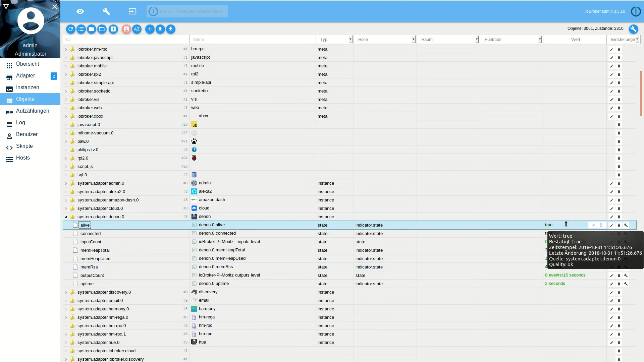Select the connected state row

tap(349, 234)
